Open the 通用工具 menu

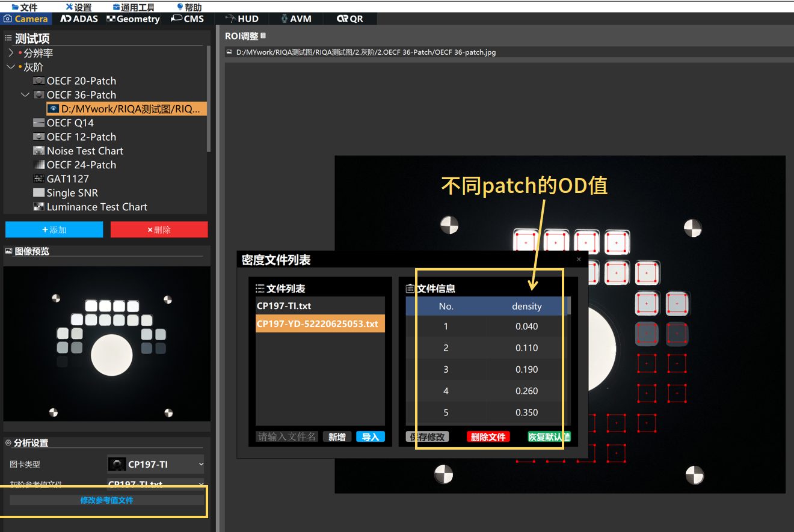click(134, 7)
